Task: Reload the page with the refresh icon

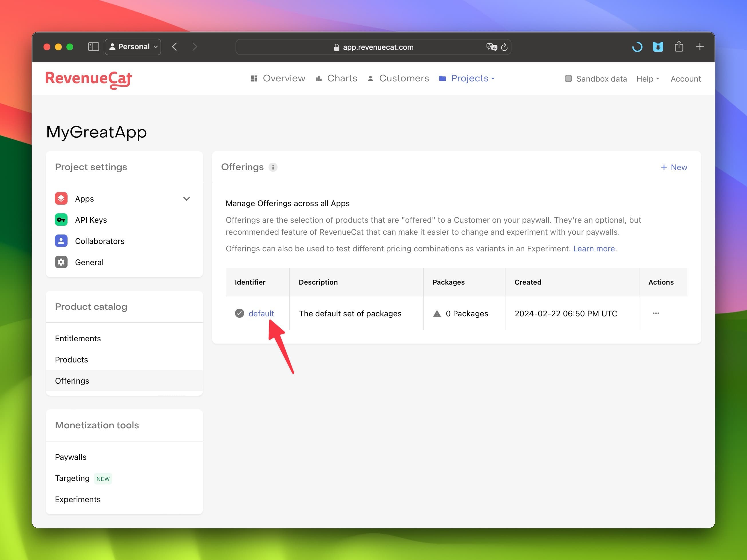Action: point(504,47)
